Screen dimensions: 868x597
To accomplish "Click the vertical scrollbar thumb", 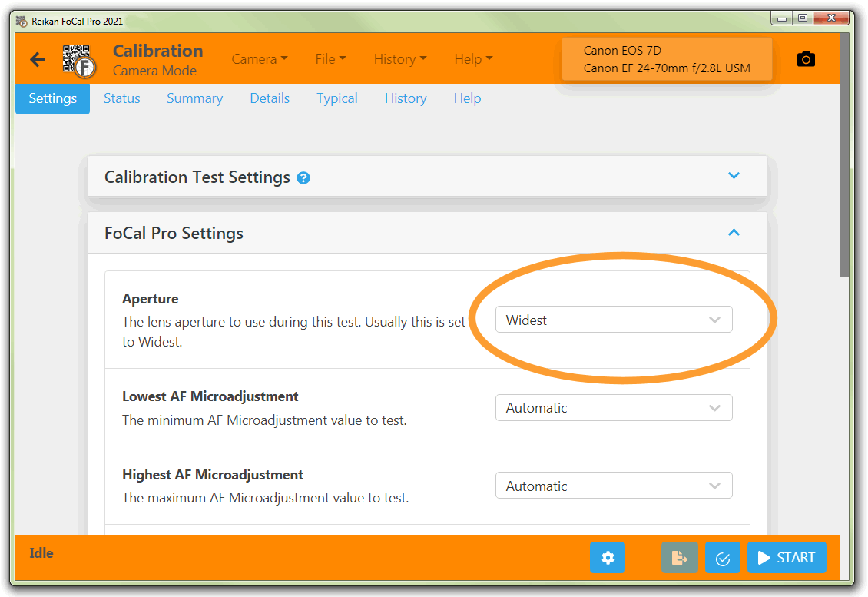I will tap(844, 155).
